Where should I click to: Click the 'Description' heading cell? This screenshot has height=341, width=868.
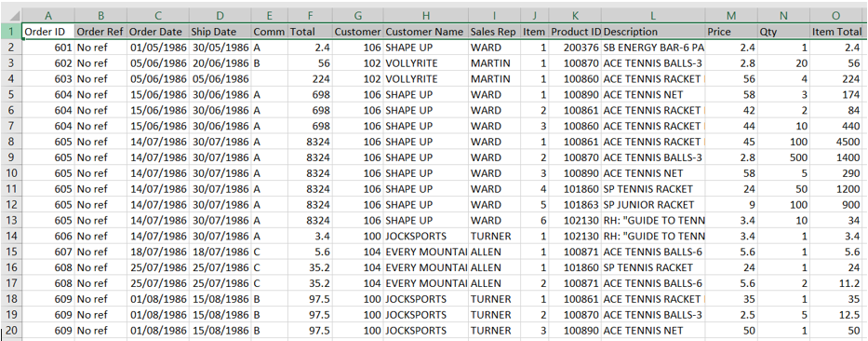point(653,32)
